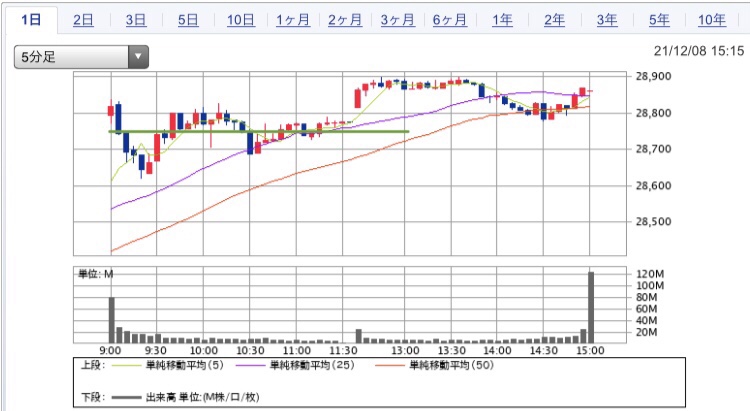Click the 120M volume axis label
The width and height of the screenshot is (750, 411).
650,274
